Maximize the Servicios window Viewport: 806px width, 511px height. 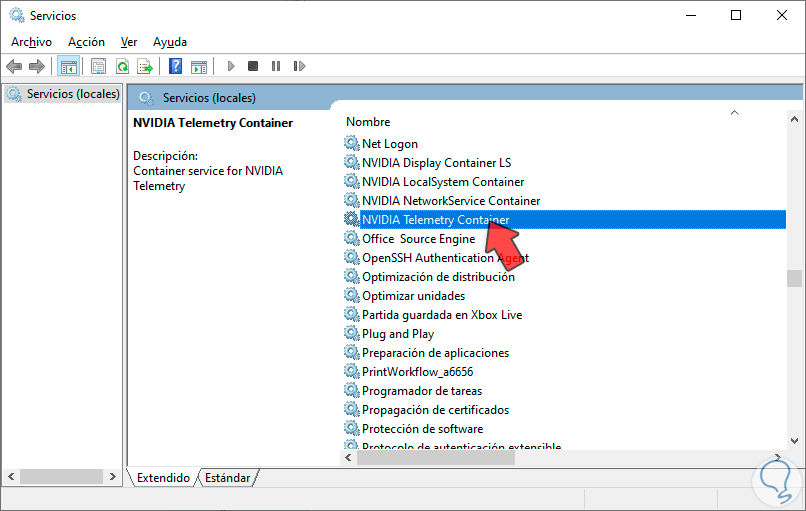tap(736, 15)
